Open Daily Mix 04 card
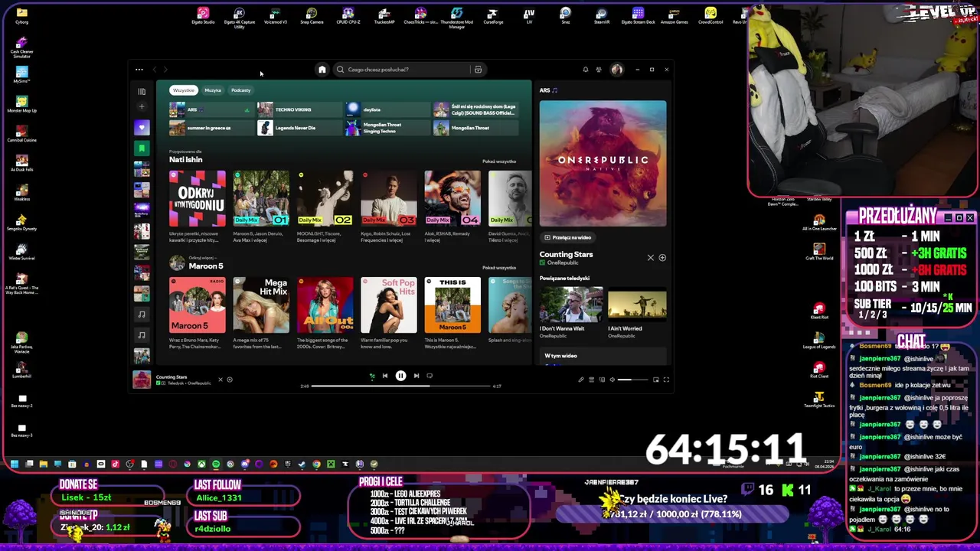This screenshot has width=980, height=551. pos(452,199)
